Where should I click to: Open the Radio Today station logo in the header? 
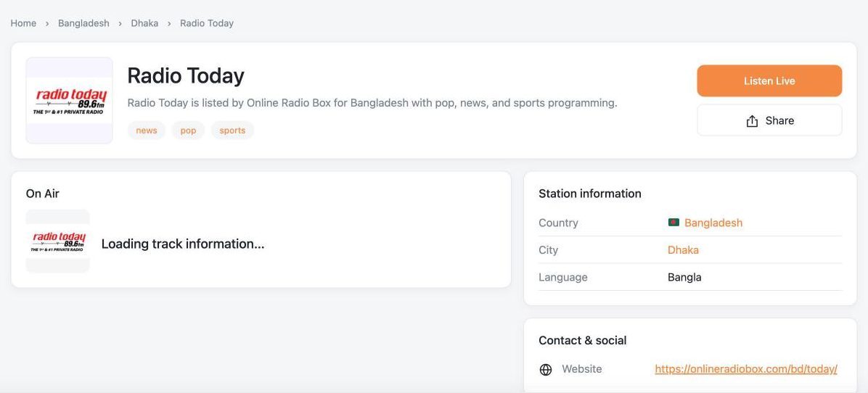pyautogui.click(x=69, y=101)
